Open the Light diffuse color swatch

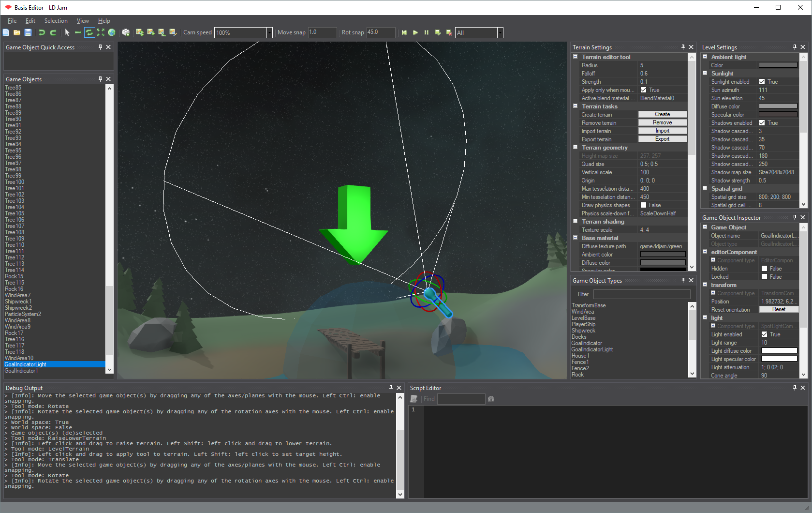pyautogui.click(x=779, y=351)
